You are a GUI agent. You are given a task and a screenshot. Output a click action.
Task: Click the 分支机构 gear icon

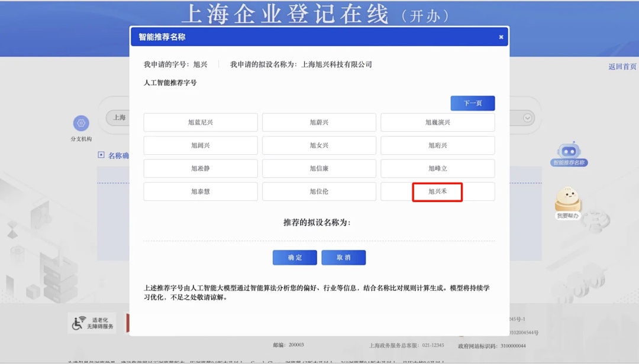point(81,123)
